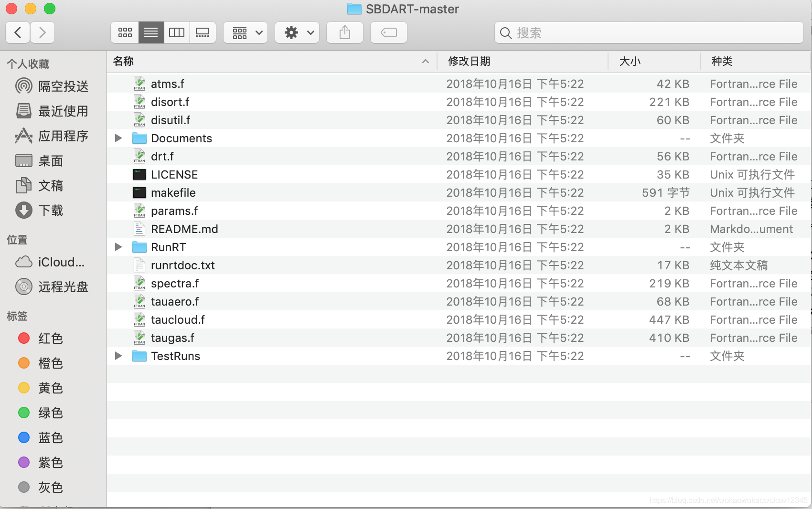Select the green (绿色) tag
This screenshot has height=509, width=812.
41,413
